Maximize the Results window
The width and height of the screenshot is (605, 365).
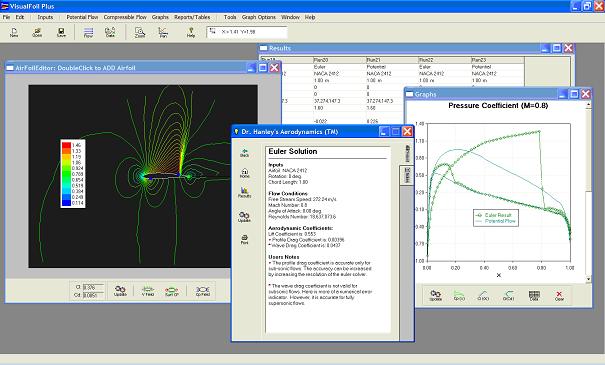point(557,48)
